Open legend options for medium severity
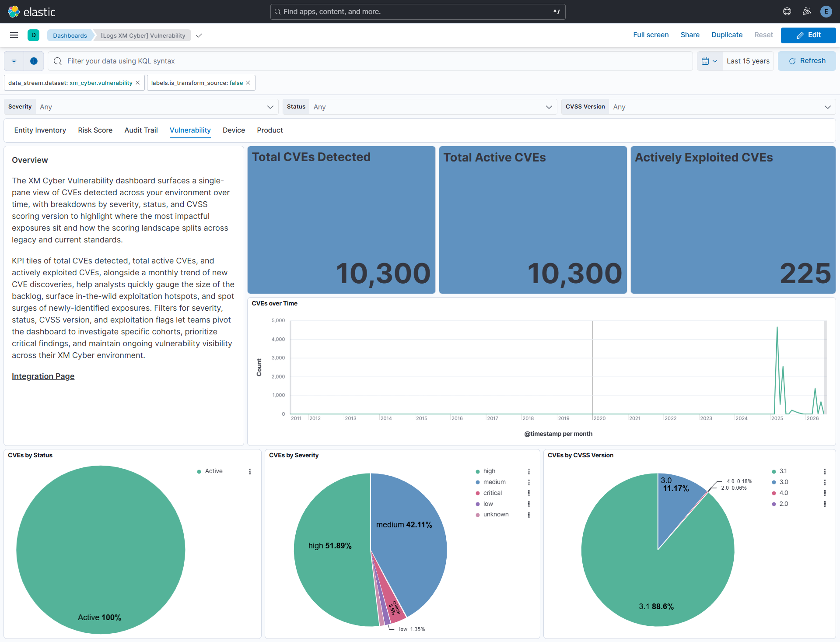This screenshot has height=642, width=840. 529,482
